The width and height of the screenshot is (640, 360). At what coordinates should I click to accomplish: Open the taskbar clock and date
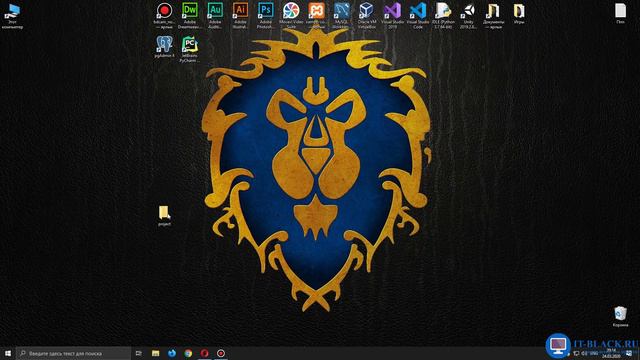click(611, 353)
